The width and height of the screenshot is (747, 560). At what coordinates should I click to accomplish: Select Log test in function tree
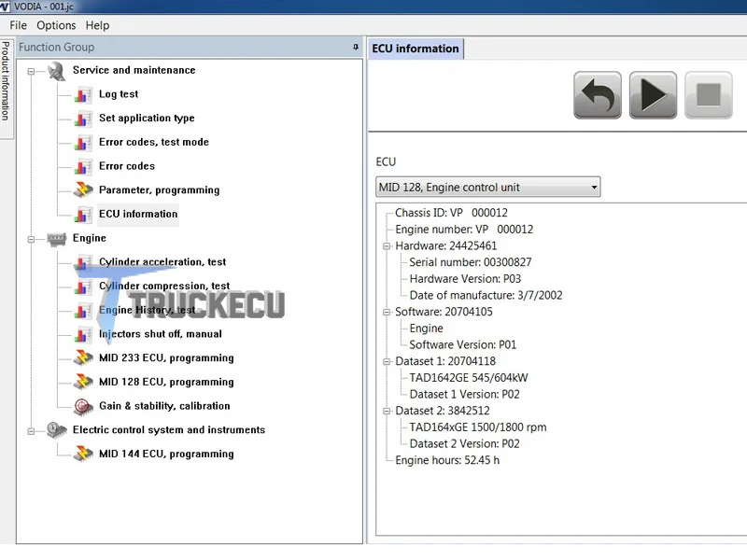[119, 94]
